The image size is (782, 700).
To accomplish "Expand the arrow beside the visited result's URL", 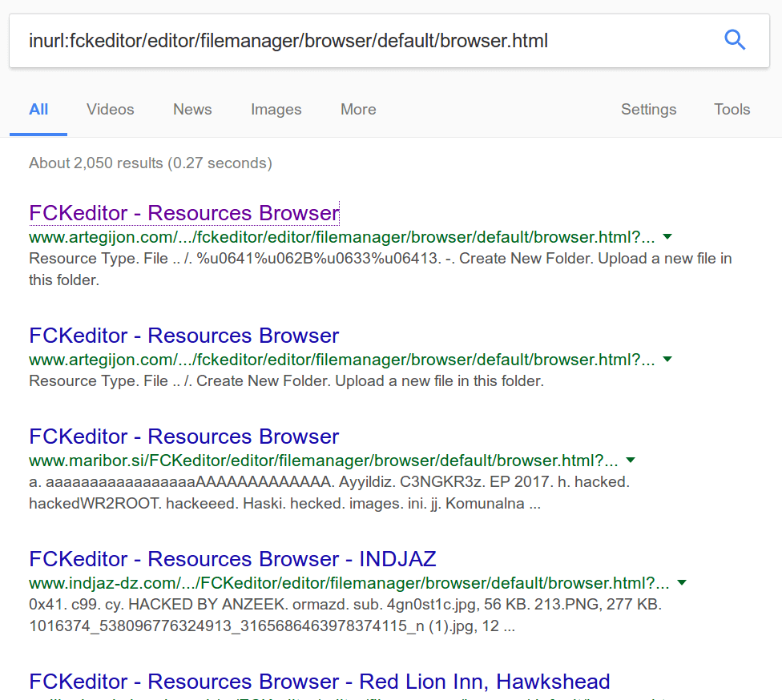I will tap(667, 237).
